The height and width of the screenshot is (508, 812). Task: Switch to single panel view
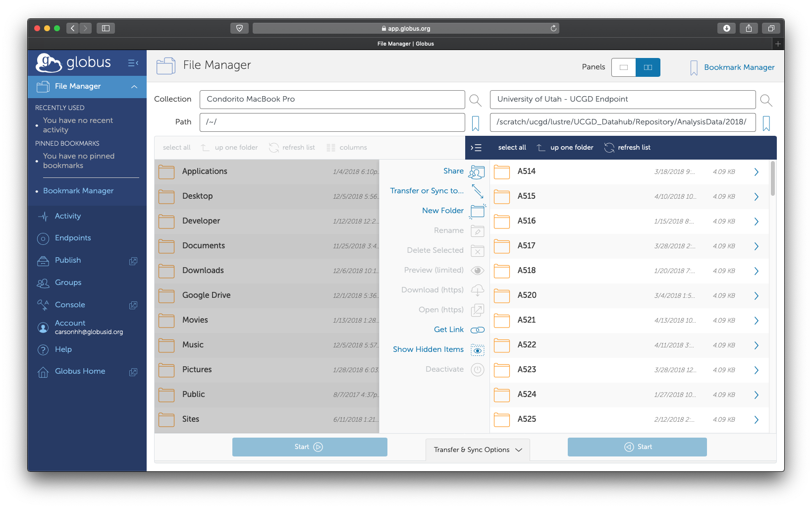[624, 67]
